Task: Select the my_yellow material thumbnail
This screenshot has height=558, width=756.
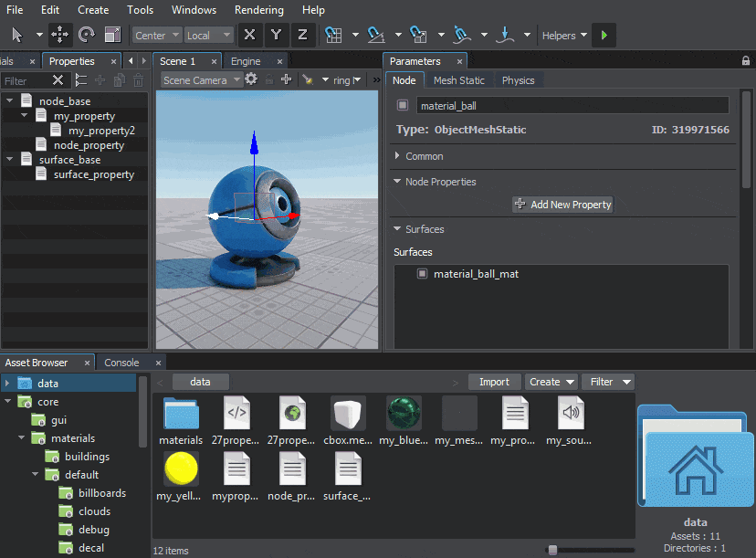Action: [181, 469]
